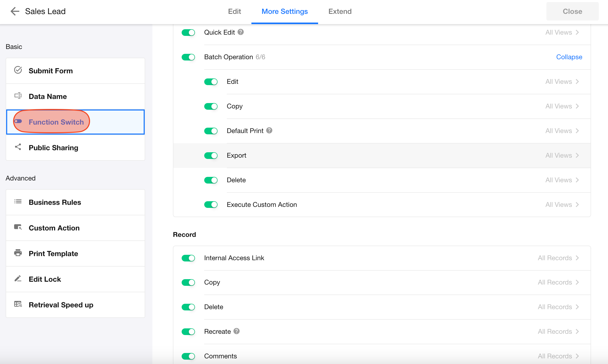Click the Edit Lock pencil icon
The width and height of the screenshot is (608, 364).
[x=18, y=278]
